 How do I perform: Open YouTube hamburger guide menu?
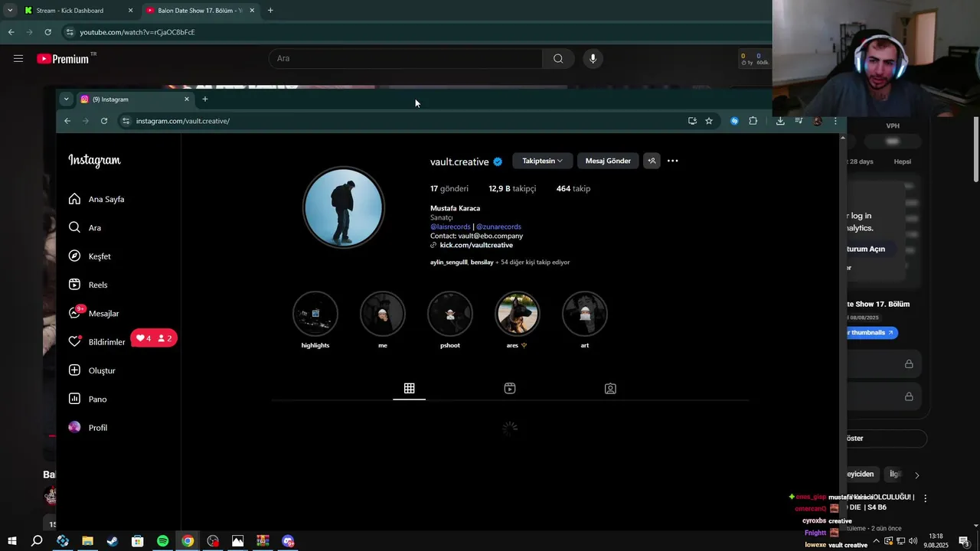(18, 58)
